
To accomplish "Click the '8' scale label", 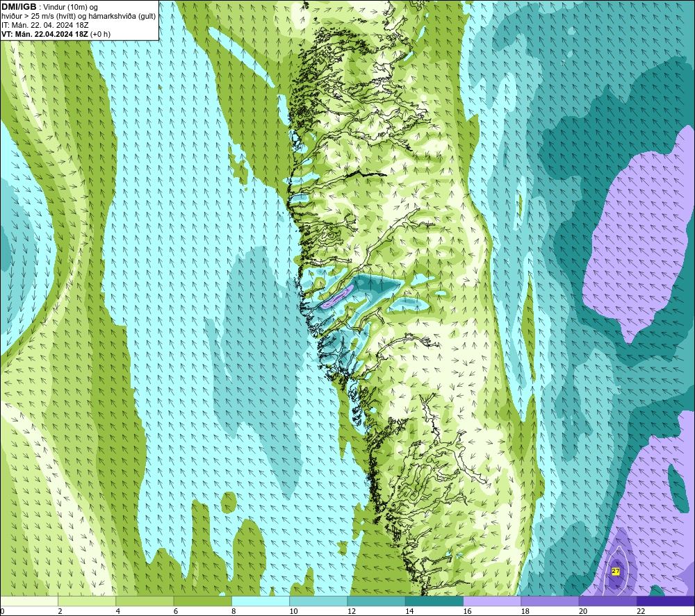I will [234, 611].
